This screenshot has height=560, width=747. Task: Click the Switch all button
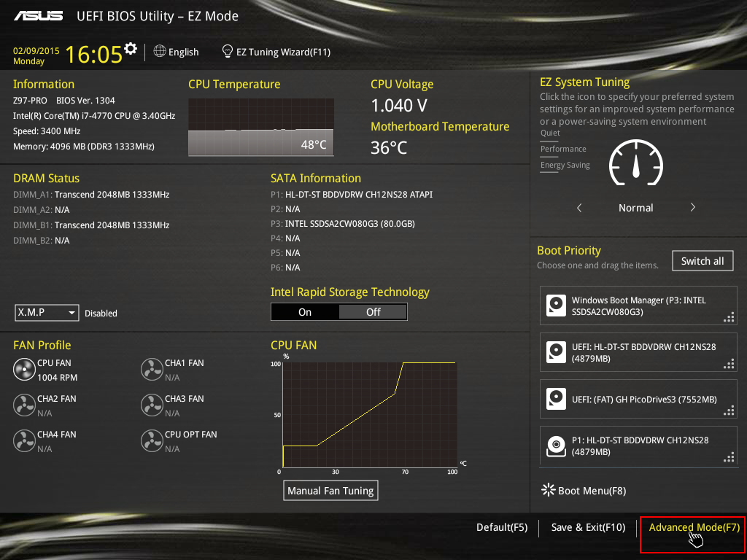[703, 261]
